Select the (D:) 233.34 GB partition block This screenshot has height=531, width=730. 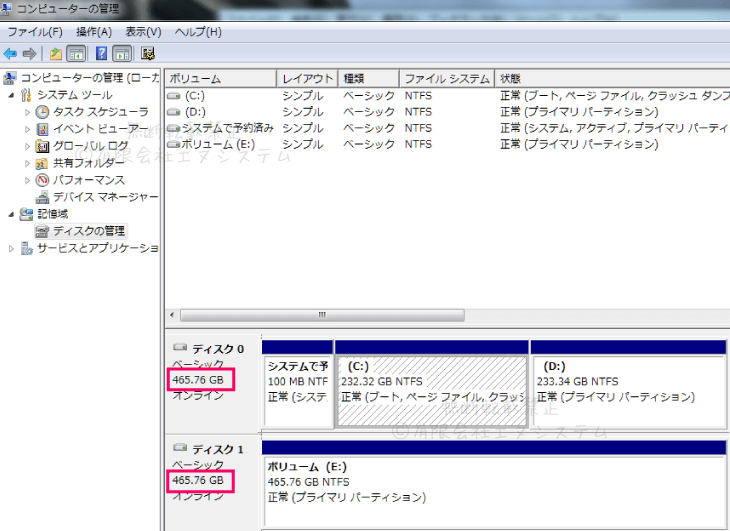629,390
